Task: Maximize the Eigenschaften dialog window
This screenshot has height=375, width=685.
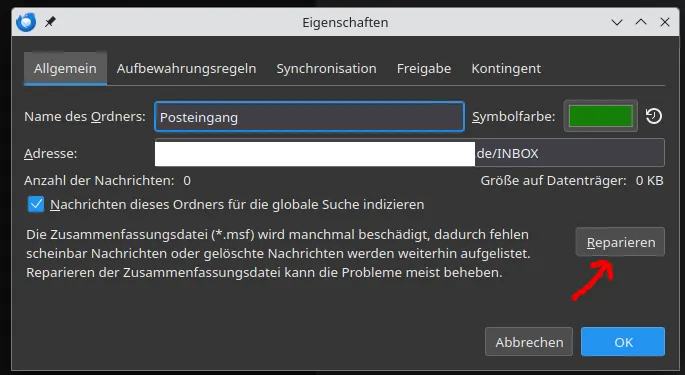Action: coord(641,22)
